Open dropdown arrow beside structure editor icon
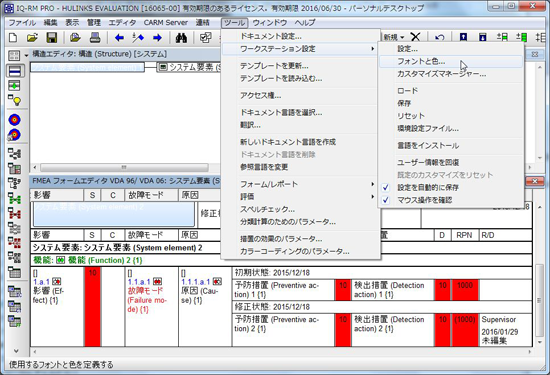Image resolution: width=550 pixels, height=375 pixels. [x=26, y=55]
